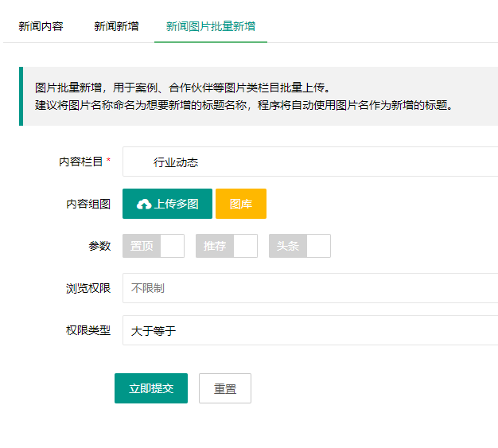Open the 权限类型 dropdown showing 大于等于

point(310,330)
